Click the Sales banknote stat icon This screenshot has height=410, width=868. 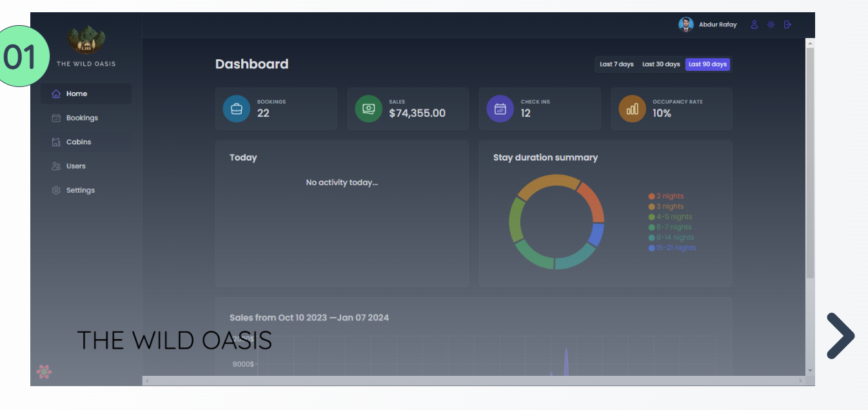(x=368, y=109)
